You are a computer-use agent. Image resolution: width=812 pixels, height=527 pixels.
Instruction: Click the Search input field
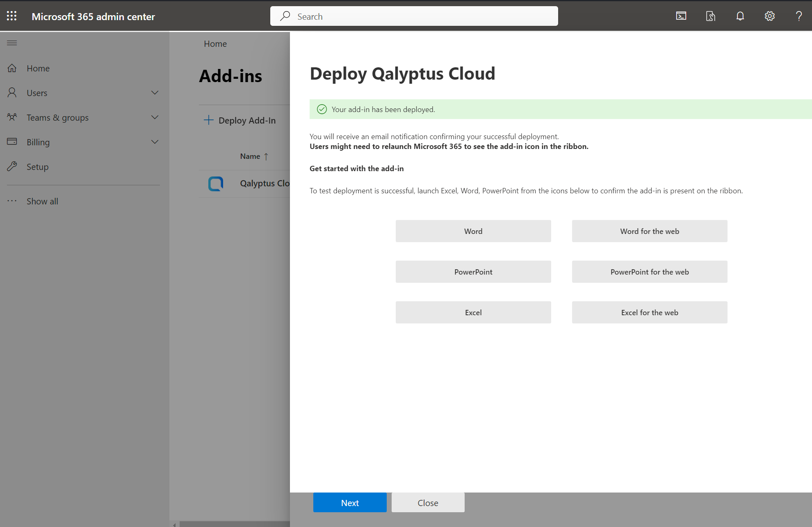tap(414, 16)
